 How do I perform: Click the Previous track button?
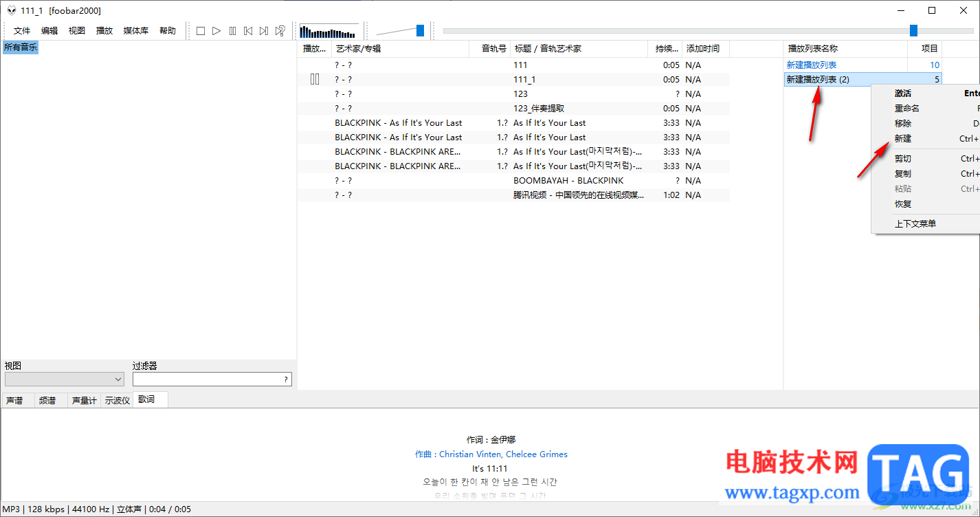pos(248,31)
